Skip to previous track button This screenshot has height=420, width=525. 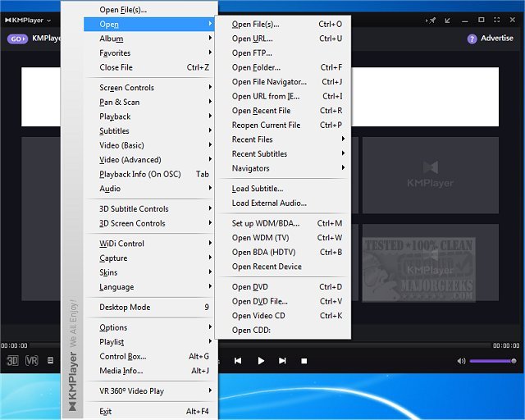tap(238, 360)
